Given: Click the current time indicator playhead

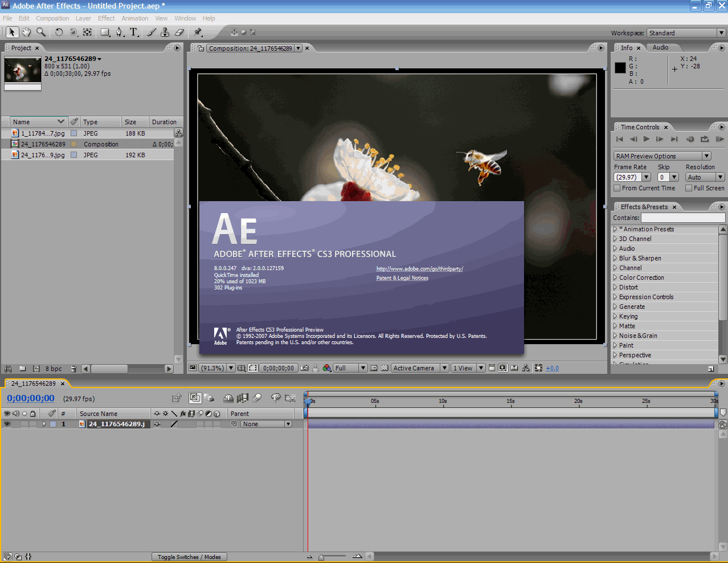Looking at the screenshot, I should pos(308,402).
